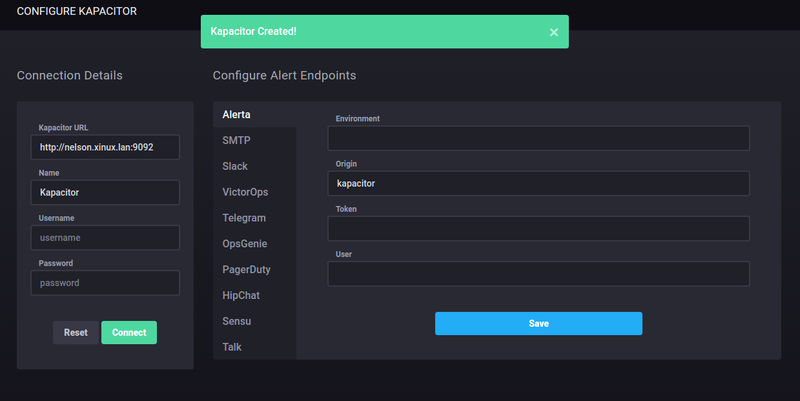Switch to the Sensu tab

click(x=255, y=321)
